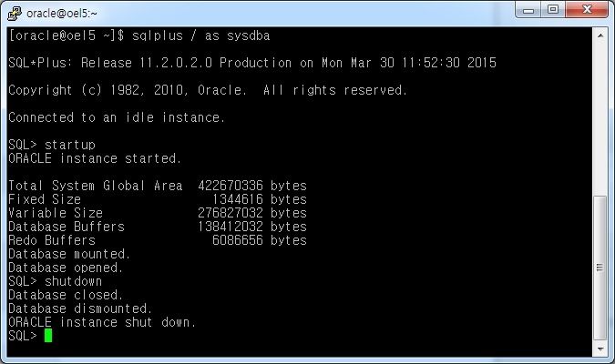Click the 'Total System Global Area' label
The image size is (615, 364).
coord(96,186)
